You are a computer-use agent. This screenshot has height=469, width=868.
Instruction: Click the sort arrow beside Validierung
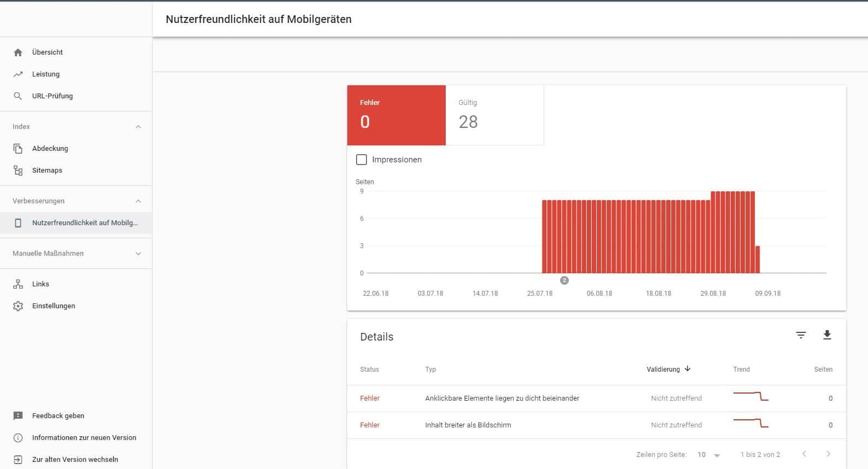pyautogui.click(x=688, y=369)
